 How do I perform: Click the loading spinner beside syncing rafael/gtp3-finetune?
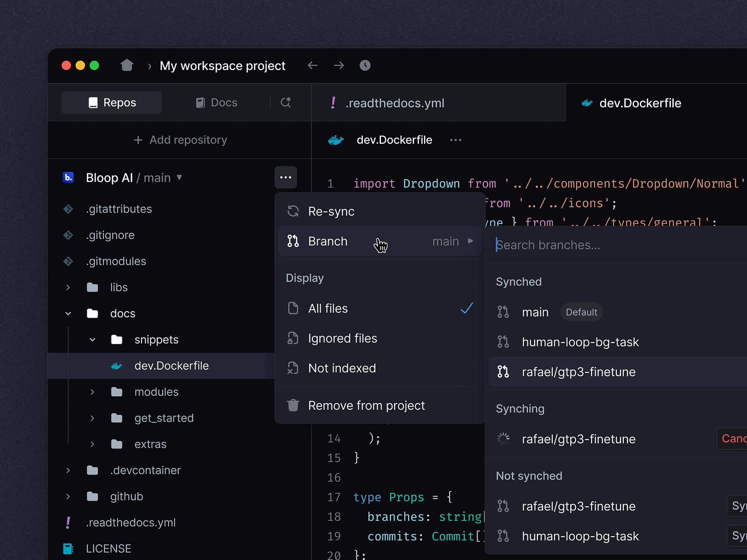pyautogui.click(x=503, y=439)
